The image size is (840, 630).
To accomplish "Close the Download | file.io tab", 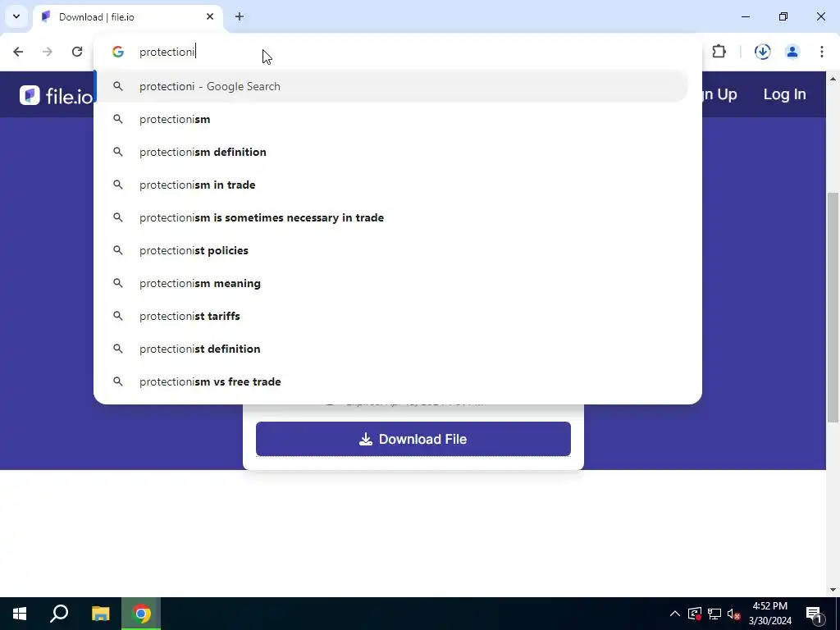I will click(x=210, y=16).
